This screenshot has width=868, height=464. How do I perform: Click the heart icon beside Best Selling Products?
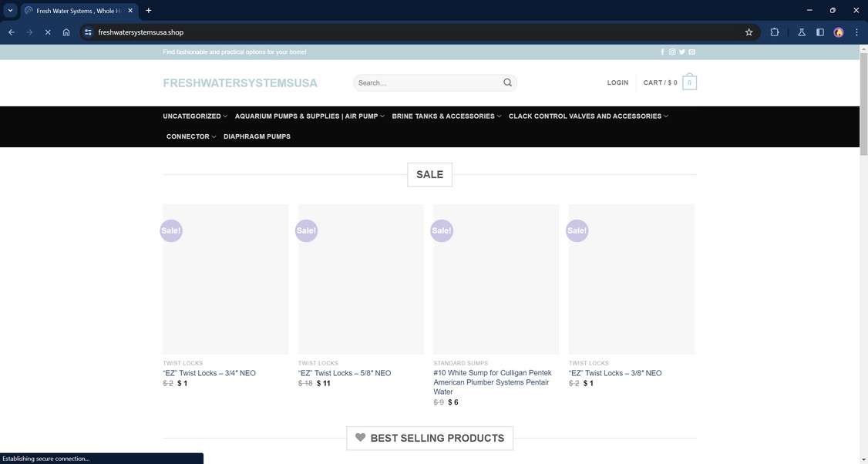click(x=361, y=437)
